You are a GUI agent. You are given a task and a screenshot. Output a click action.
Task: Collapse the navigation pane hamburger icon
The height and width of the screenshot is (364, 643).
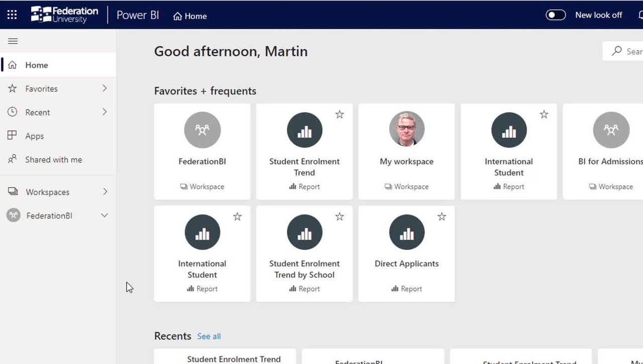(x=13, y=41)
